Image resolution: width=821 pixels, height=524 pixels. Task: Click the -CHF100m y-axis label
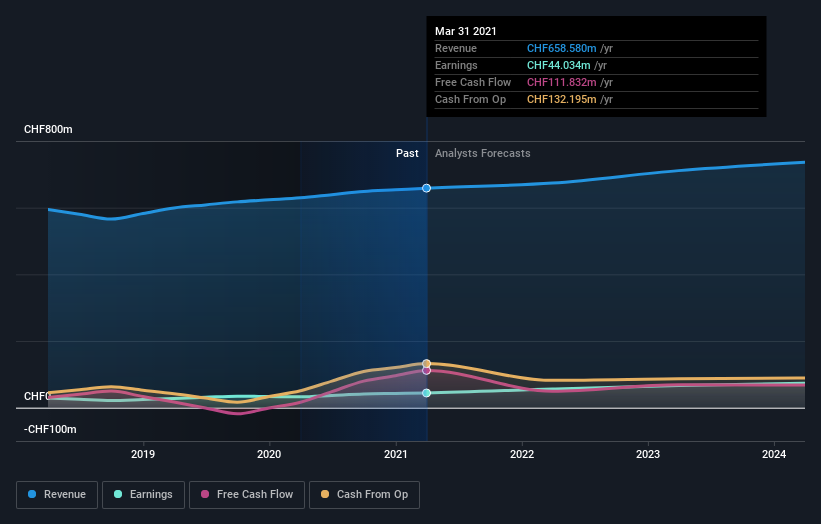50,429
